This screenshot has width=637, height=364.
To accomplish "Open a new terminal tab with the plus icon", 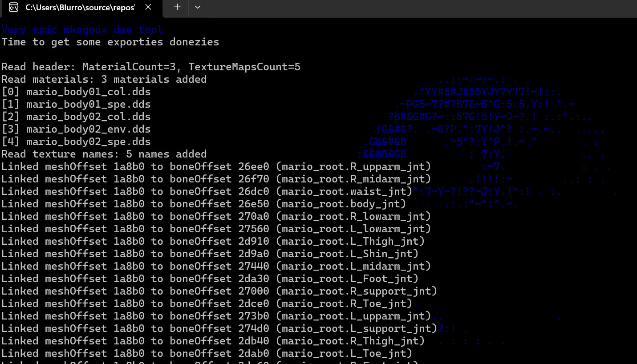I will 177,7.
